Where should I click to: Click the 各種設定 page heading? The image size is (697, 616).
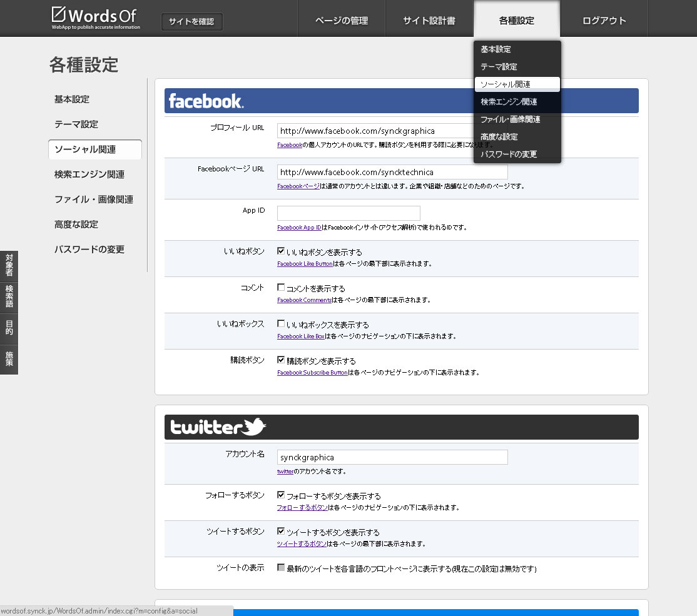pyautogui.click(x=84, y=65)
